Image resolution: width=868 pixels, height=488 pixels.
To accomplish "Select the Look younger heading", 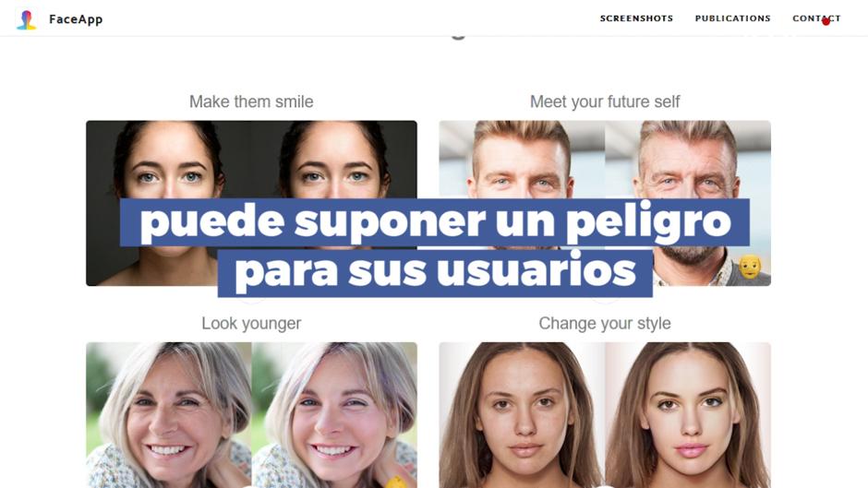I will pyautogui.click(x=251, y=323).
